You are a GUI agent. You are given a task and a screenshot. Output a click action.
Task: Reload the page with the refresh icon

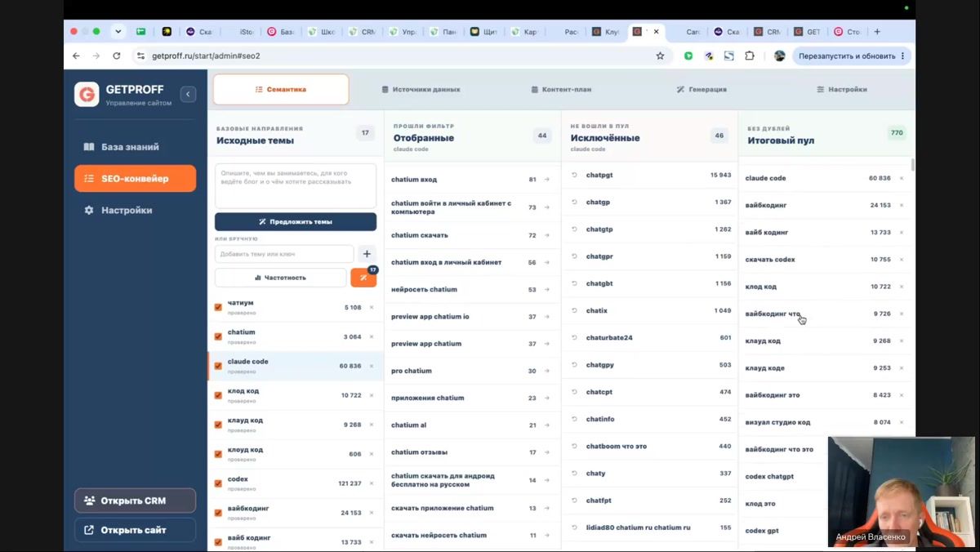(x=117, y=56)
